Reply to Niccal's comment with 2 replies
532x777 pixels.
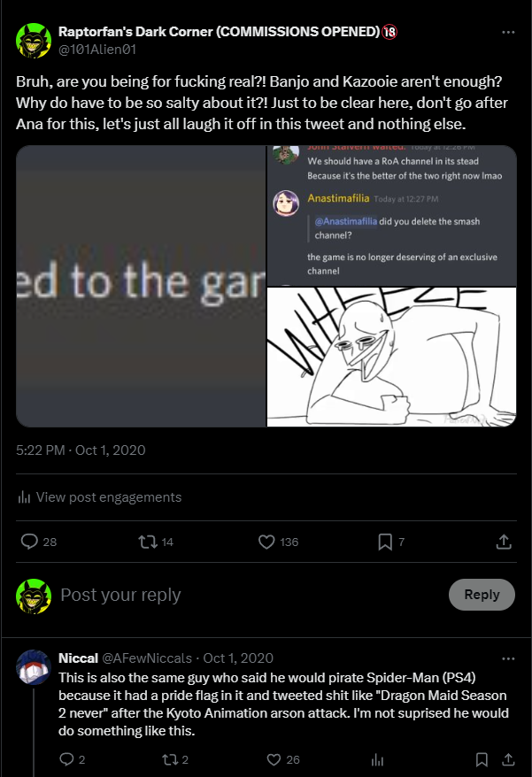(x=67, y=759)
